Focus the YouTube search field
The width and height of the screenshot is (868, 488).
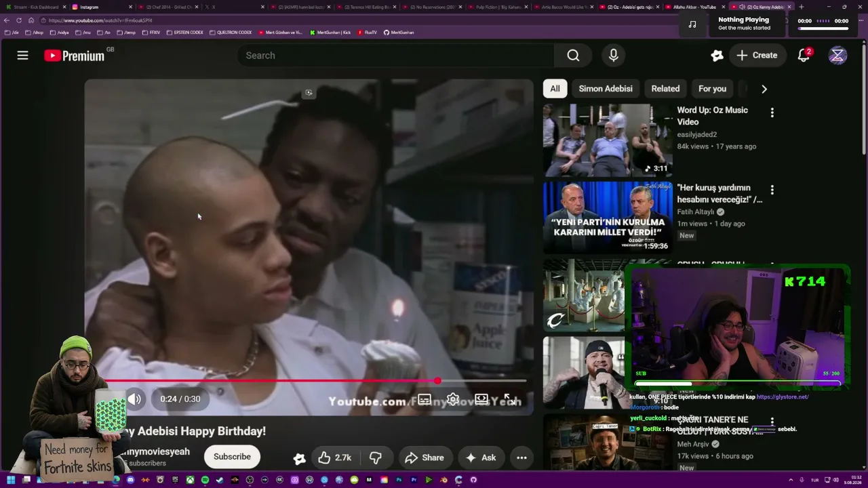click(396, 56)
